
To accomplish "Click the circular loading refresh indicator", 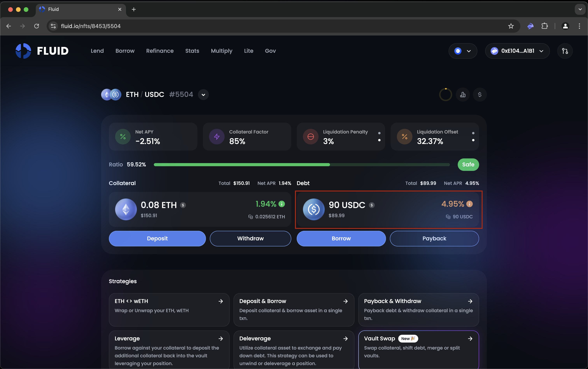I will pyautogui.click(x=446, y=95).
